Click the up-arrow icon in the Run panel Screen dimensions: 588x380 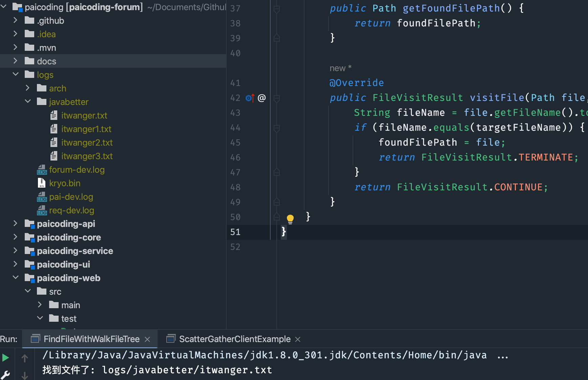(24, 358)
